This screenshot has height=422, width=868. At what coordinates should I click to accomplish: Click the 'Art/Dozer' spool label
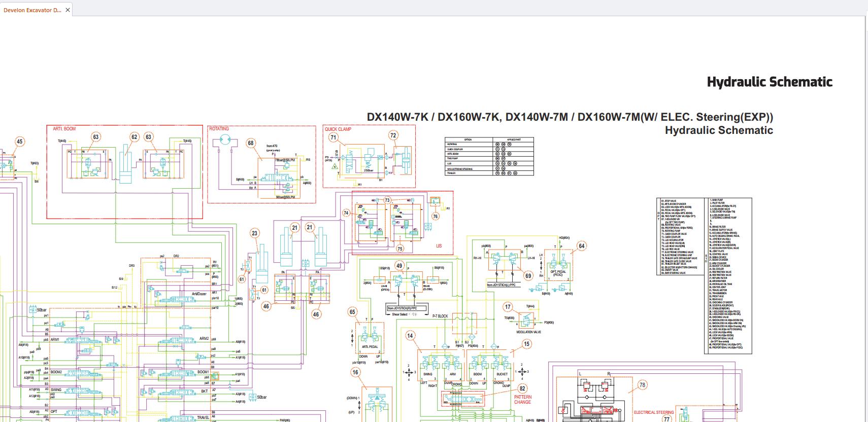pos(199,294)
